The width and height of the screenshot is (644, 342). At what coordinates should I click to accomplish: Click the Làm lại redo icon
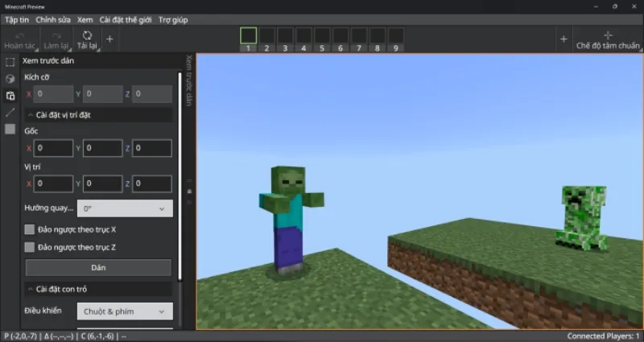pos(56,35)
